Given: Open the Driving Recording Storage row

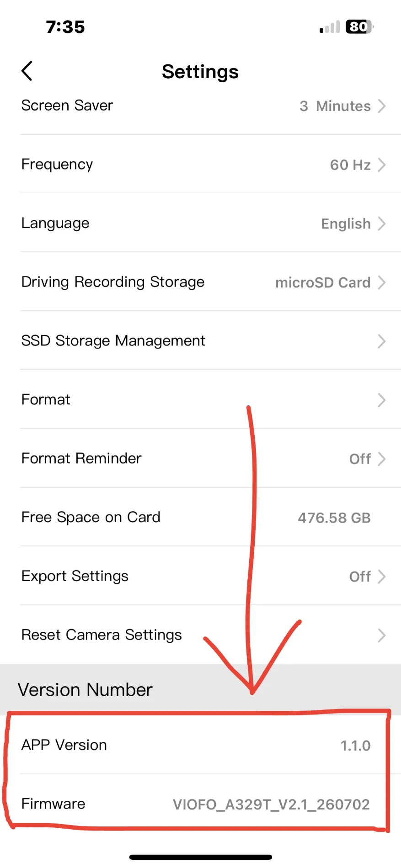Looking at the screenshot, I should pos(200,282).
